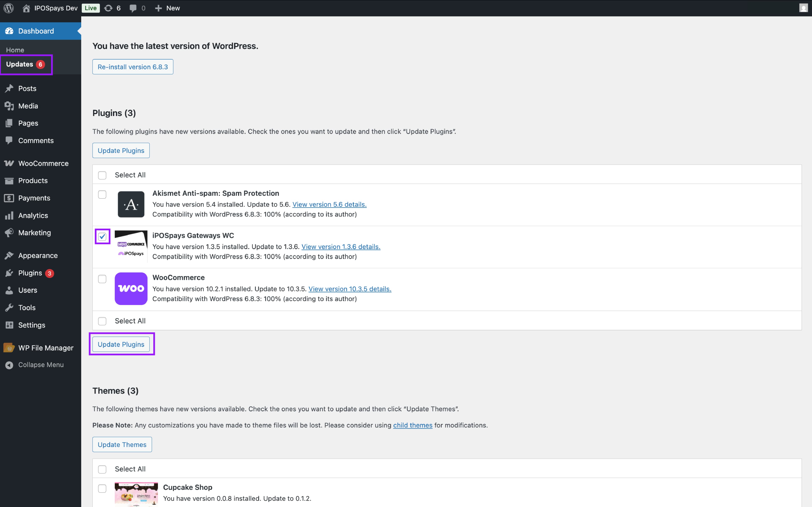This screenshot has height=507, width=812.
Task: Open the New content dropdown
Action: [167, 8]
